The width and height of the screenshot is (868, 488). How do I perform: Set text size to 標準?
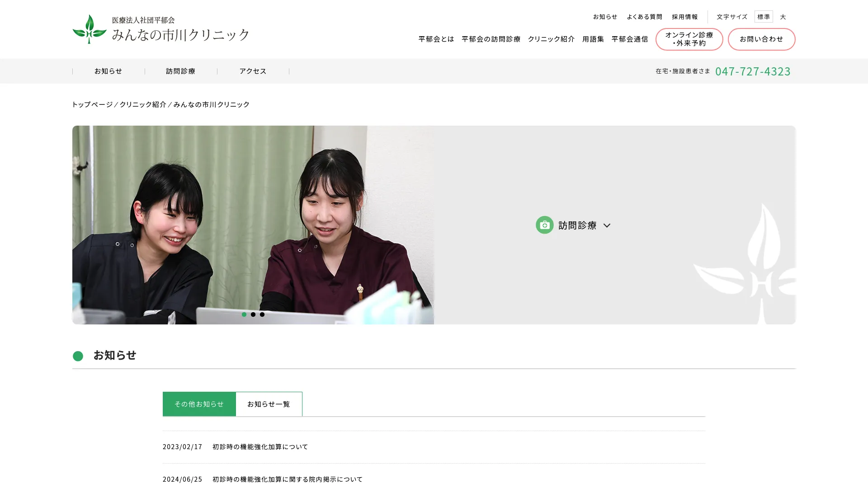coord(764,17)
